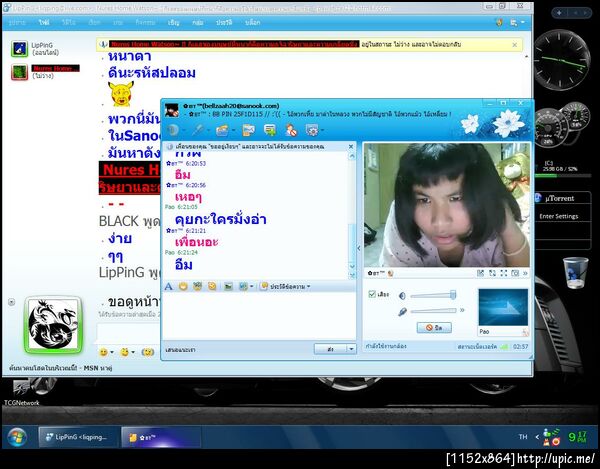This screenshot has width=600, height=469.
Task: Open the TCGNetwork desktop shortcut
Action: 21,392
